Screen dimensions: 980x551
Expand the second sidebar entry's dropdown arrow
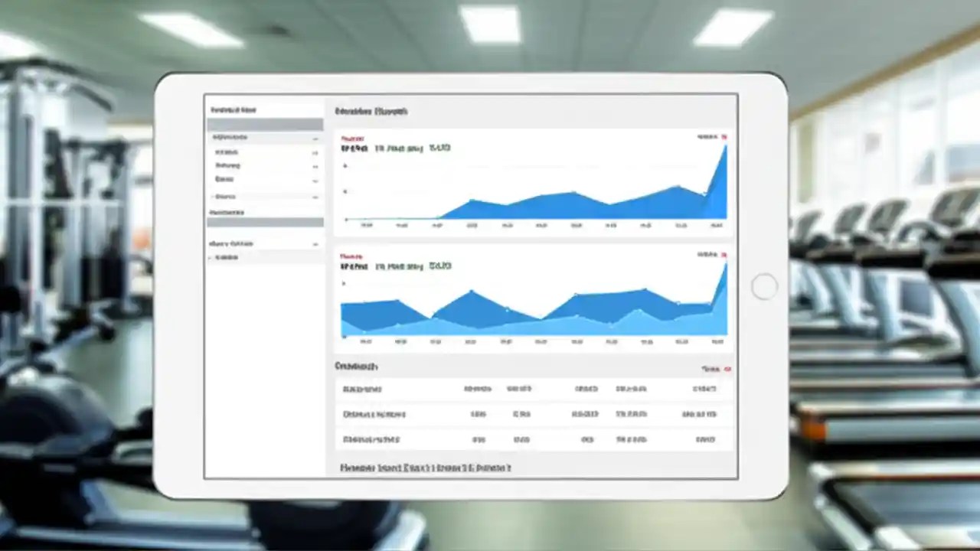[315, 152]
